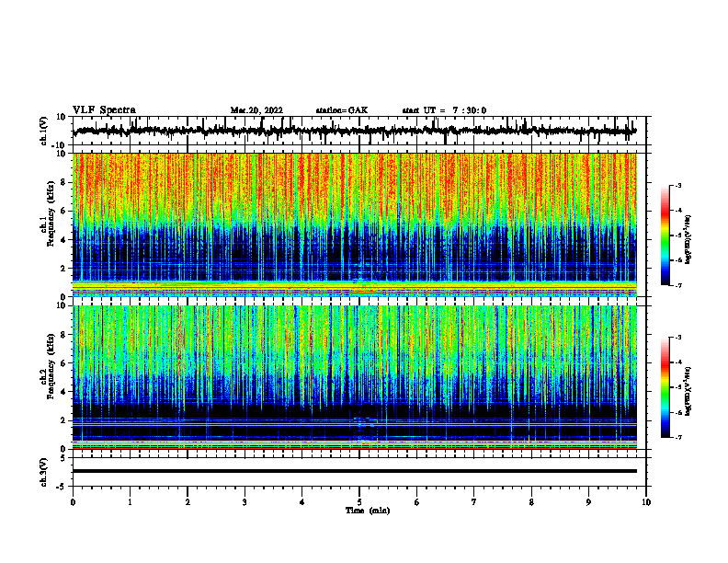This screenshot has width=728, height=563.
Task: Select the 'start UT = 7:30:0' text
Action: tap(444, 110)
